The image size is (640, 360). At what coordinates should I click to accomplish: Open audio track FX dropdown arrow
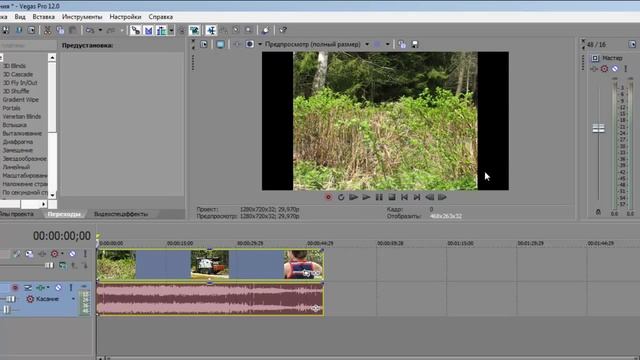(48, 288)
